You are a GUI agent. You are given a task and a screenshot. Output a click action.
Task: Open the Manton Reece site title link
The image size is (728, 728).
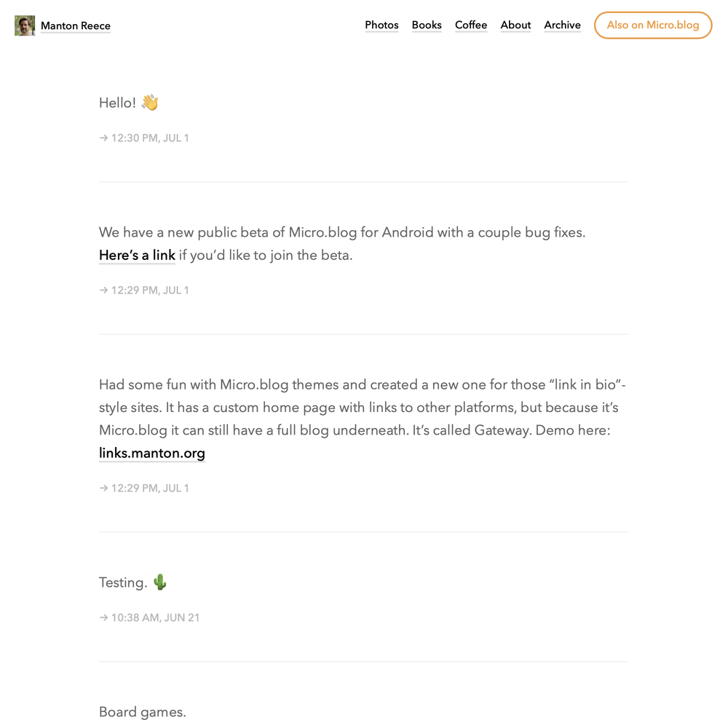click(76, 26)
